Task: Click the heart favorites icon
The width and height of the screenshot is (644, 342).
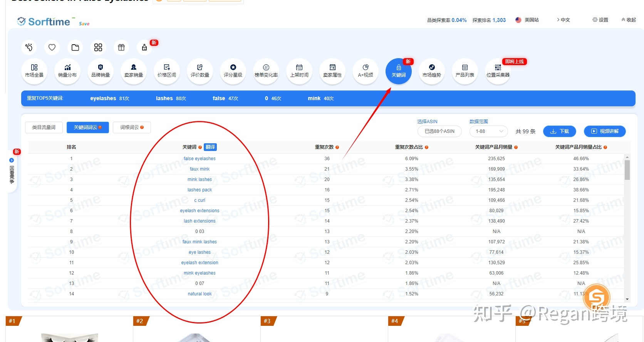Action: 52,47
